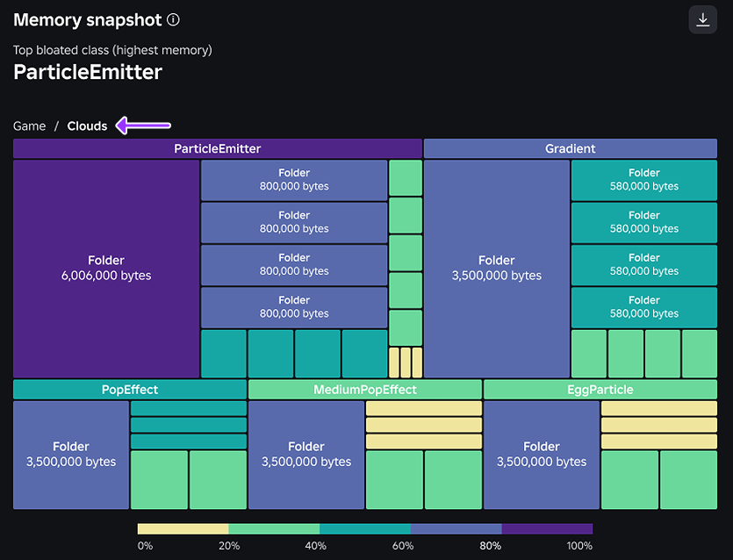The image size is (733, 560).
Task: Open the PopEffect header bar
Action: pyautogui.click(x=130, y=390)
